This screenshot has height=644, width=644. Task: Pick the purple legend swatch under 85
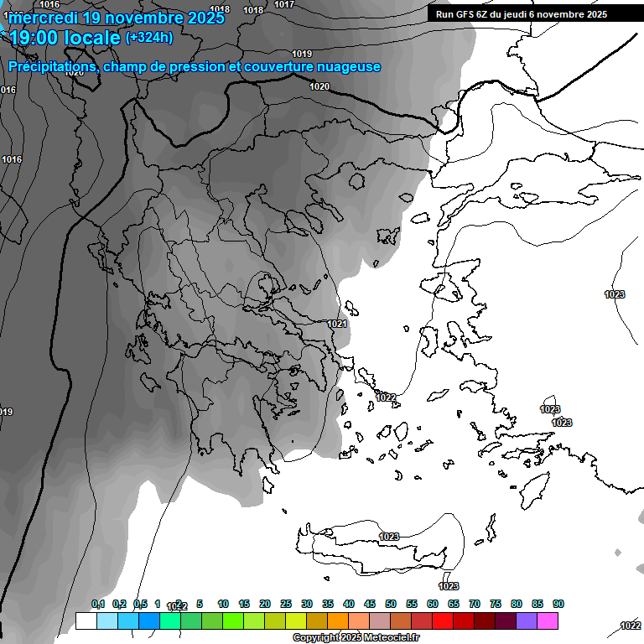tap(527, 621)
